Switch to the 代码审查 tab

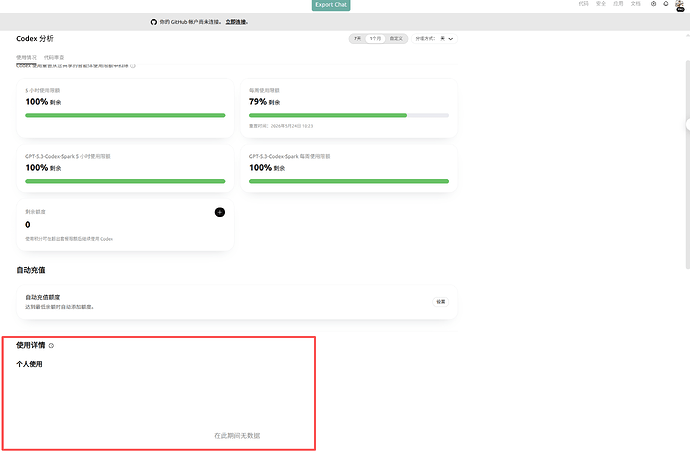tap(54, 58)
